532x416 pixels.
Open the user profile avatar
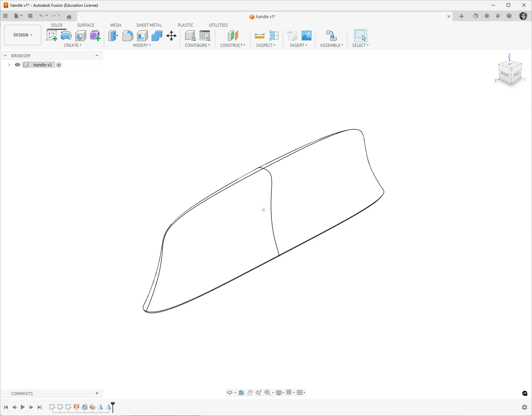coord(523,16)
